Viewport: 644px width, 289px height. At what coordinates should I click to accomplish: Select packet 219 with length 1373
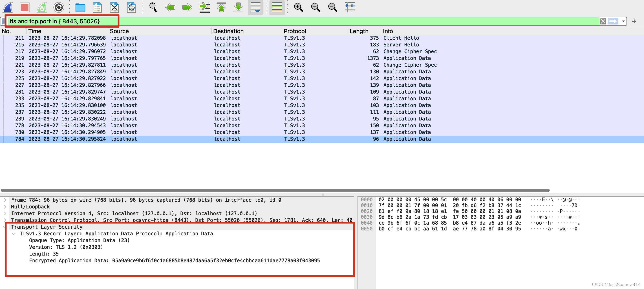(x=322, y=58)
